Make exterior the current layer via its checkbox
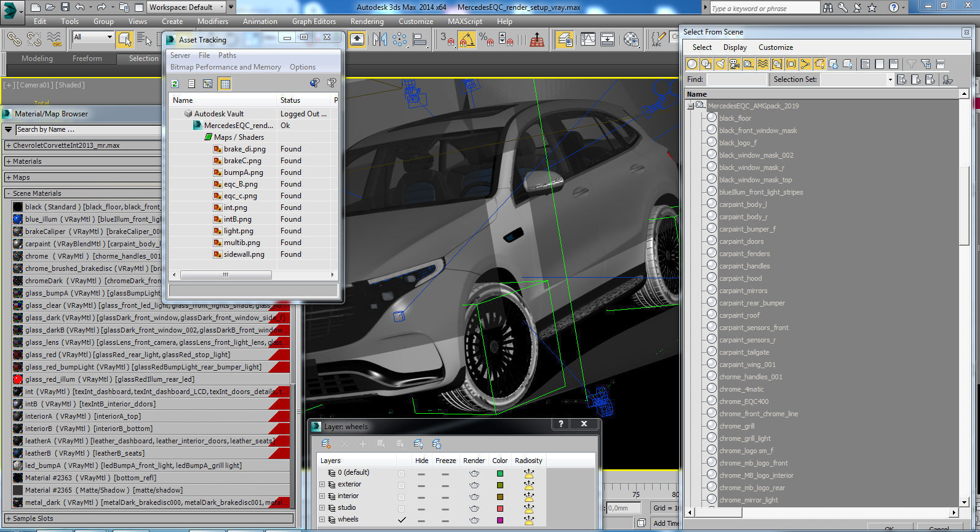Viewport: 980px width, 532px height. 401,485
